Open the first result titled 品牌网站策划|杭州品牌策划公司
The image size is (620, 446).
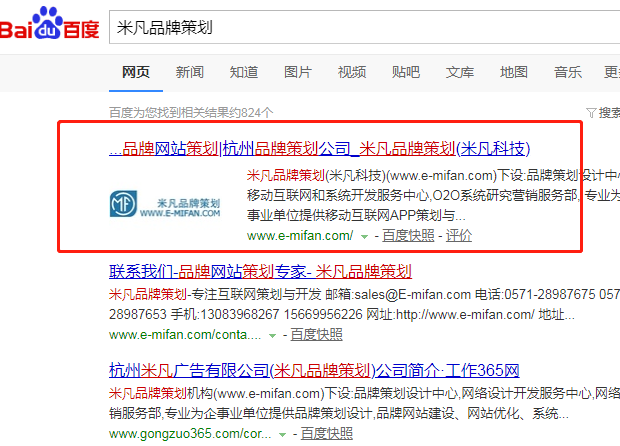319,149
